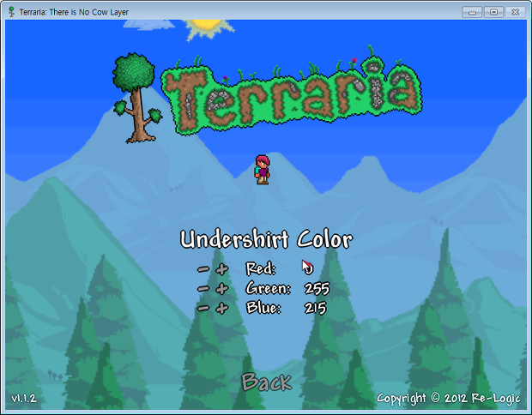
Task: Click the Copyright 2012 Re-Logic text
Action: tap(449, 399)
